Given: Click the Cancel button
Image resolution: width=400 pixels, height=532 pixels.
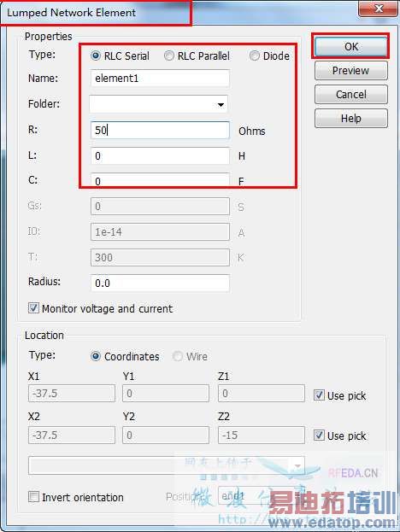Looking at the screenshot, I should (x=350, y=94).
